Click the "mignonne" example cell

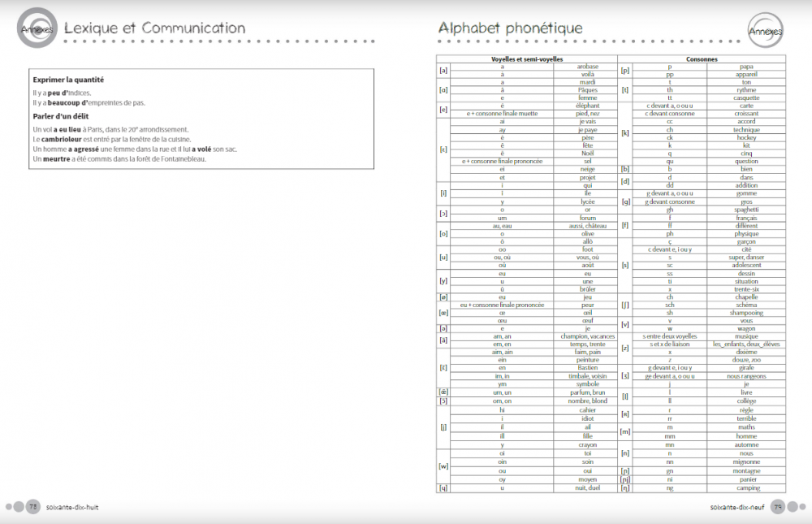click(x=746, y=461)
